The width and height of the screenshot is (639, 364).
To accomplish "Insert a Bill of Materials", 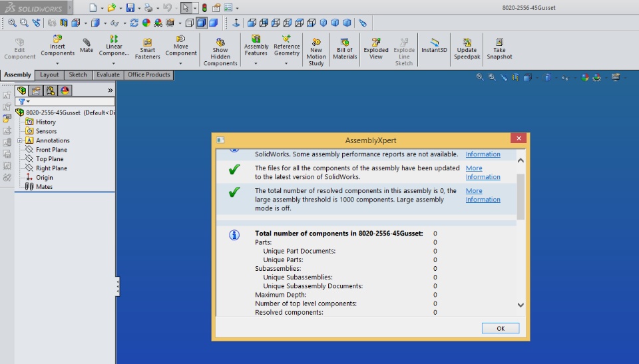I will coord(345,49).
